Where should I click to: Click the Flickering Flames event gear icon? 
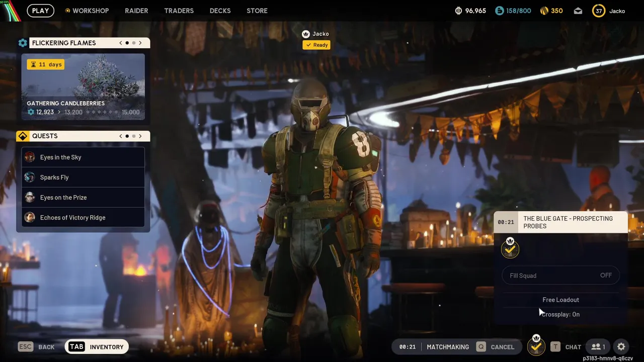23,43
